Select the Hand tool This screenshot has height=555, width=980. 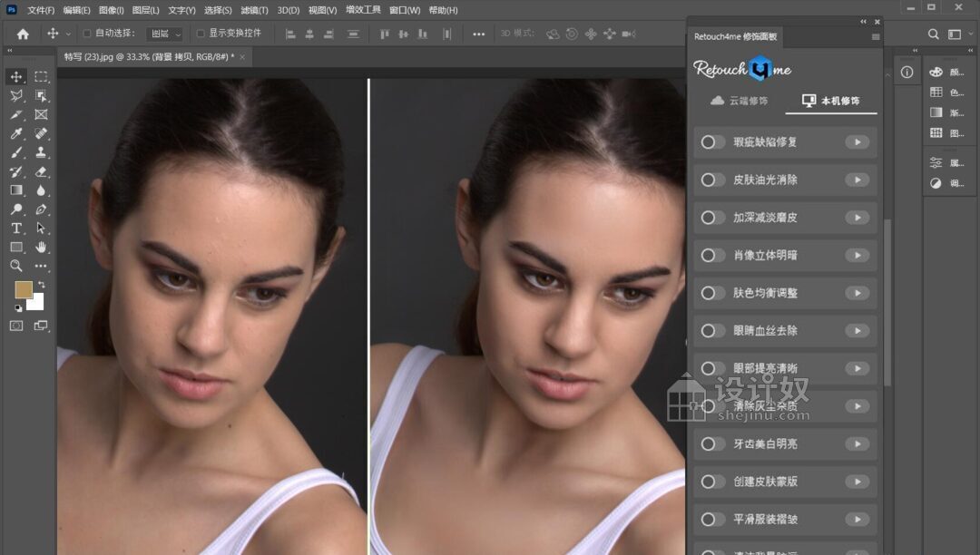coord(41,248)
